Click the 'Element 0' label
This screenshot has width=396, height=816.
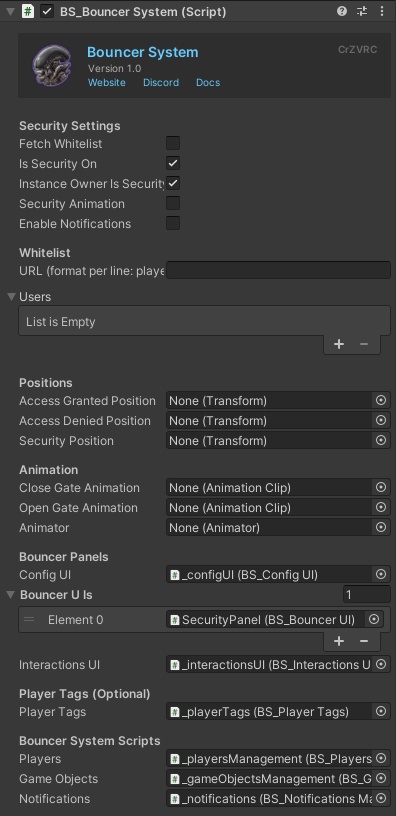point(75,619)
